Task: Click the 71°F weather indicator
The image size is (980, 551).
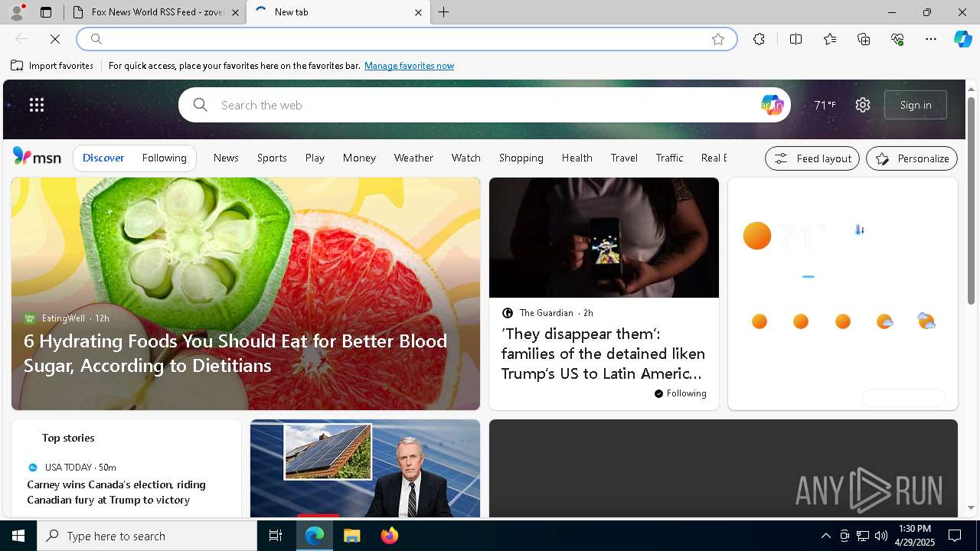Action: pos(825,105)
